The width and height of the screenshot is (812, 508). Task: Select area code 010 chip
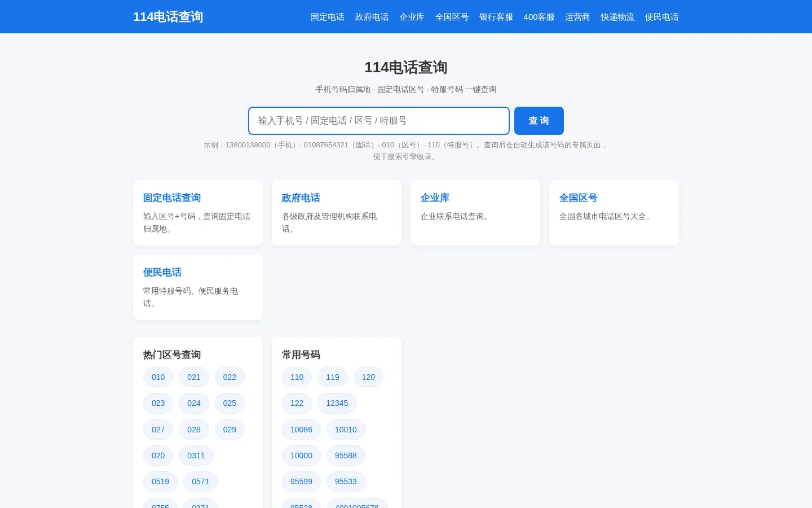pyautogui.click(x=158, y=377)
